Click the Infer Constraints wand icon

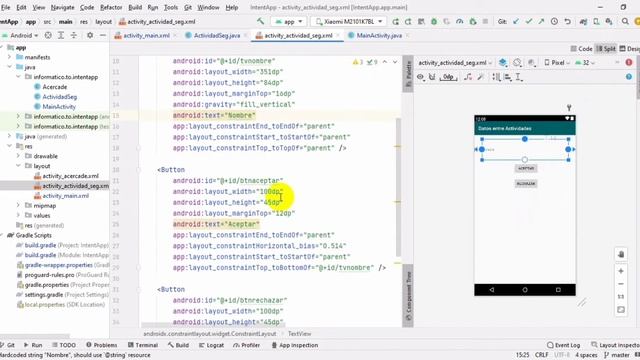tap(481, 77)
